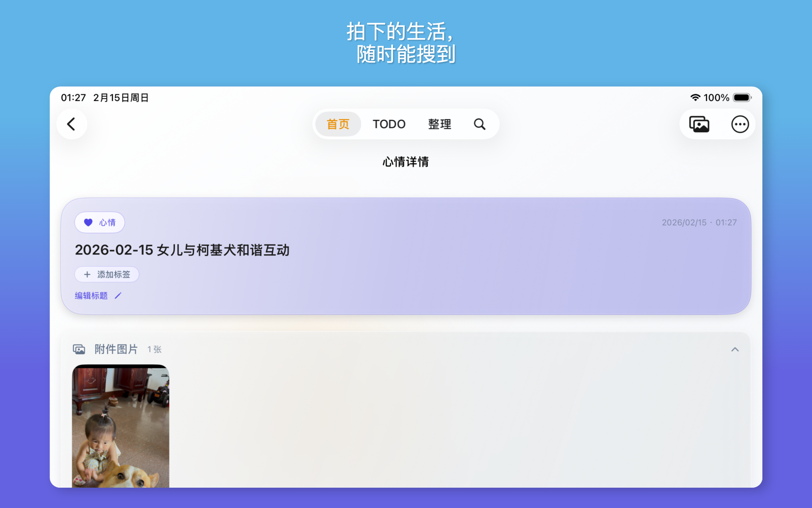
Task: Collapse the 附件图片 section with the chevron
Action: click(x=735, y=349)
